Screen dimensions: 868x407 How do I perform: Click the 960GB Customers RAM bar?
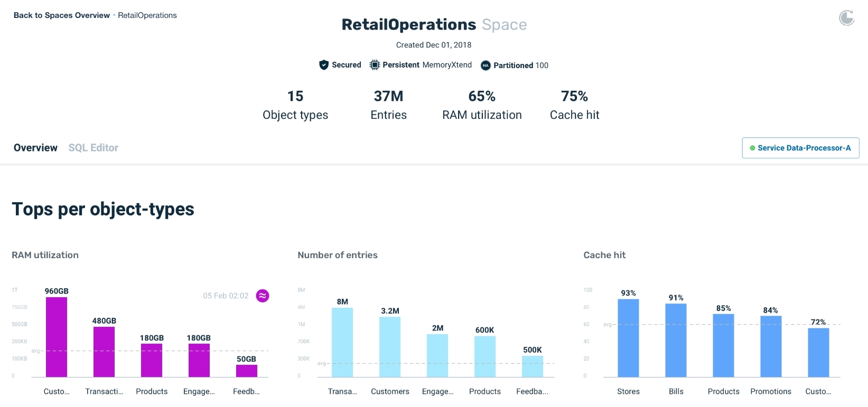click(x=57, y=337)
